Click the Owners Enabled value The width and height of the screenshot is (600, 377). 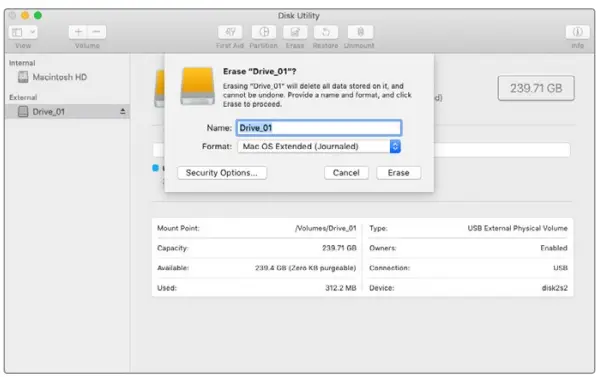pyautogui.click(x=554, y=248)
